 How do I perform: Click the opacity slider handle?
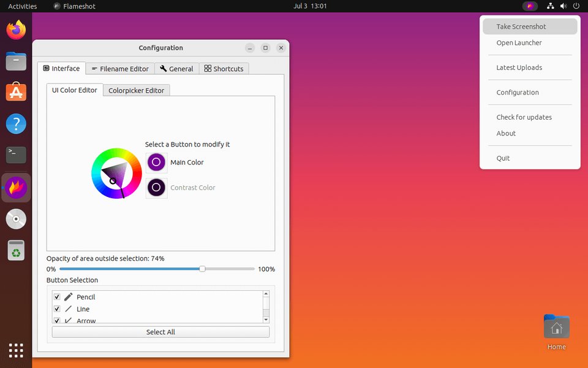click(x=202, y=269)
